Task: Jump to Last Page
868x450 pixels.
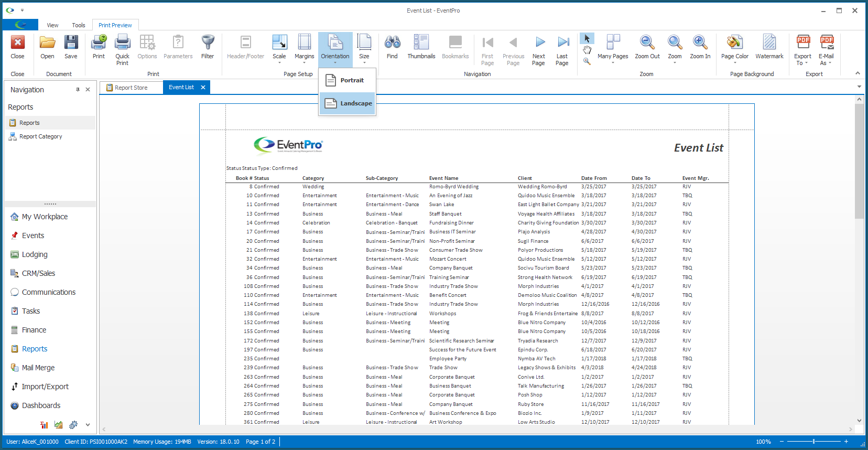Action: pos(562,50)
